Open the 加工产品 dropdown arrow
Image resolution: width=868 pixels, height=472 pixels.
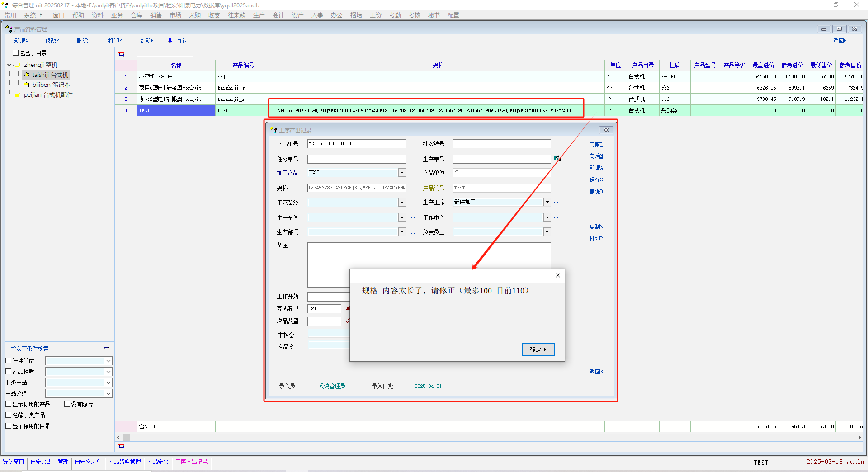(x=402, y=173)
